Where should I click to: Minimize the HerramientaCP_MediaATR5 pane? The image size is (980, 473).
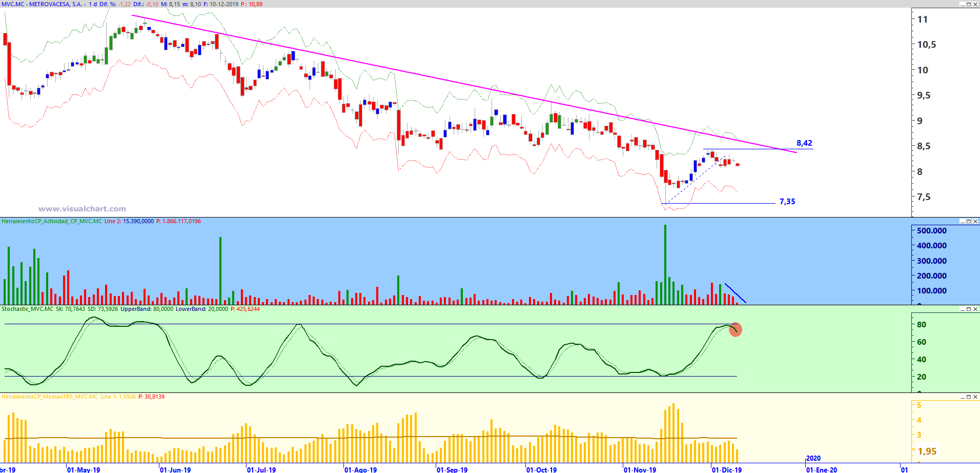963,397
